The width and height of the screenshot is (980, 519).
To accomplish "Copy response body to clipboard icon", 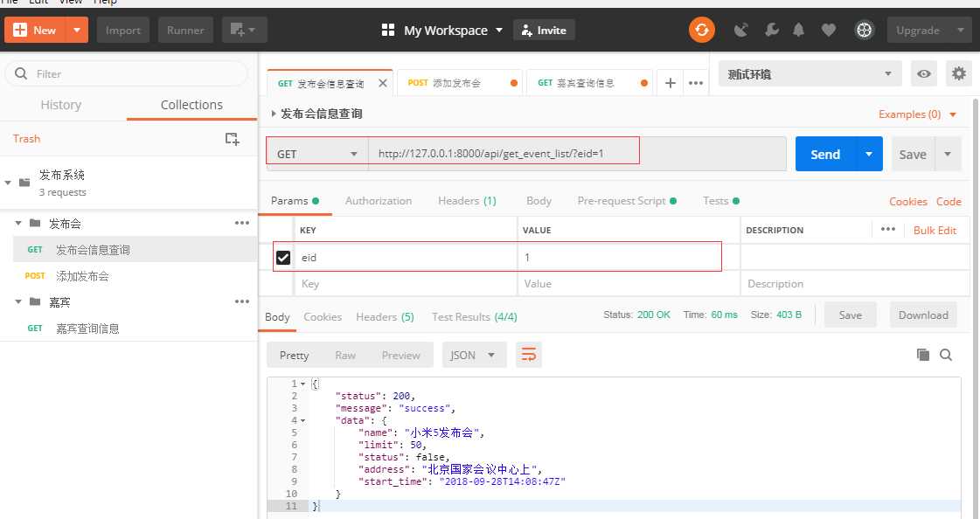I will pos(922,354).
